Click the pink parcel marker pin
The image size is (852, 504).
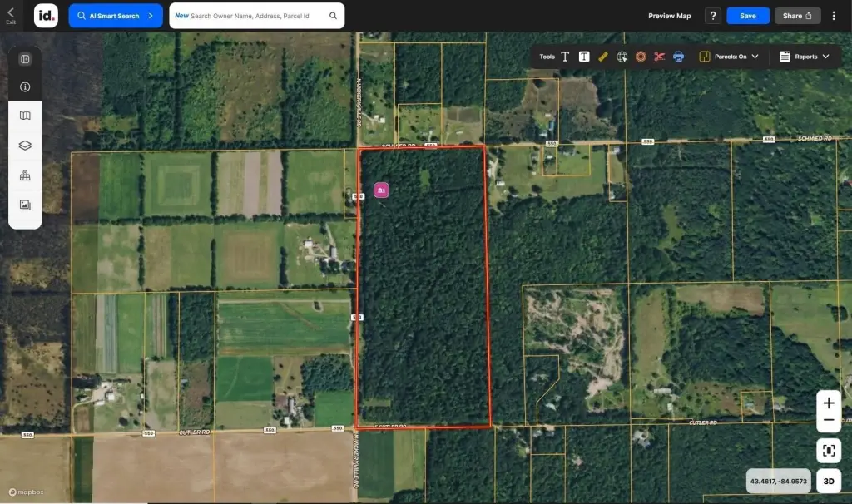(381, 190)
